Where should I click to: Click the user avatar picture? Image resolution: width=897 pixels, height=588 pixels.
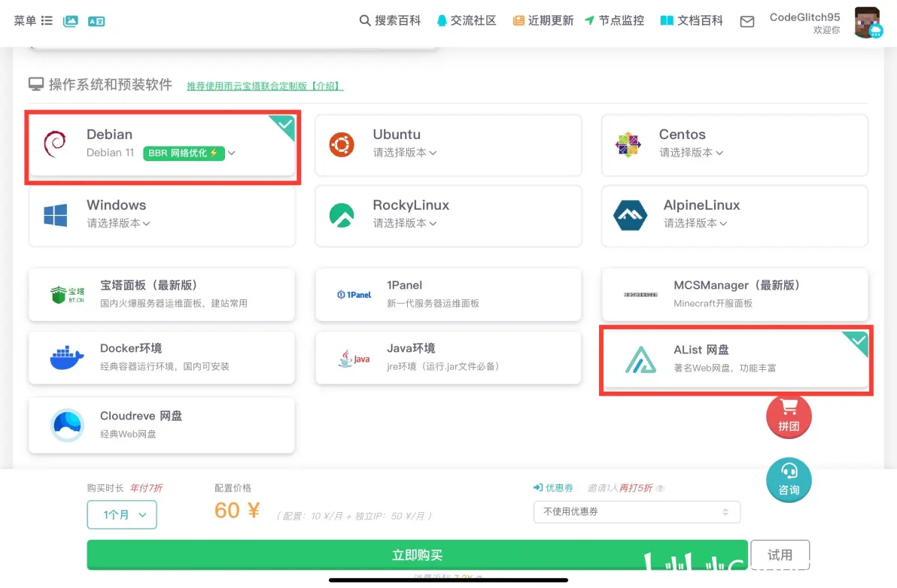coord(867,23)
